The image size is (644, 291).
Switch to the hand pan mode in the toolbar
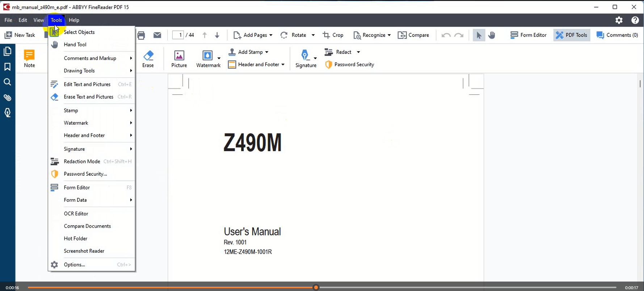click(492, 35)
